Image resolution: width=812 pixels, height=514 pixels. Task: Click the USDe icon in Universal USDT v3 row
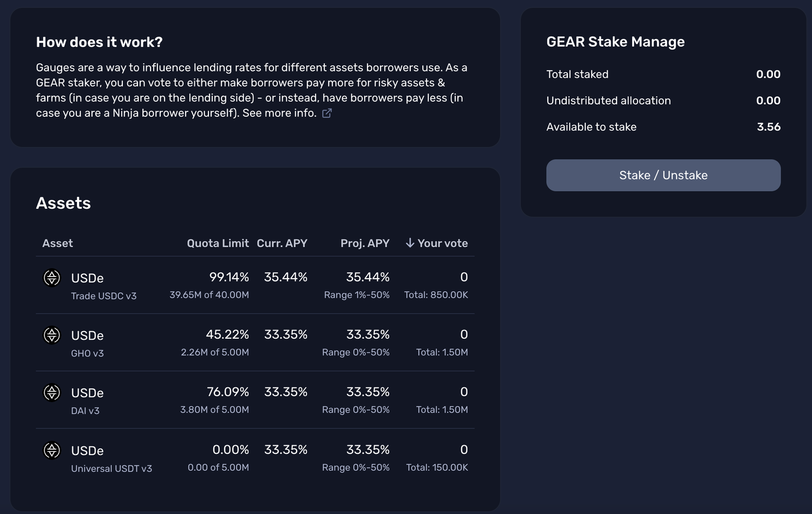click(x=52, y=450)
